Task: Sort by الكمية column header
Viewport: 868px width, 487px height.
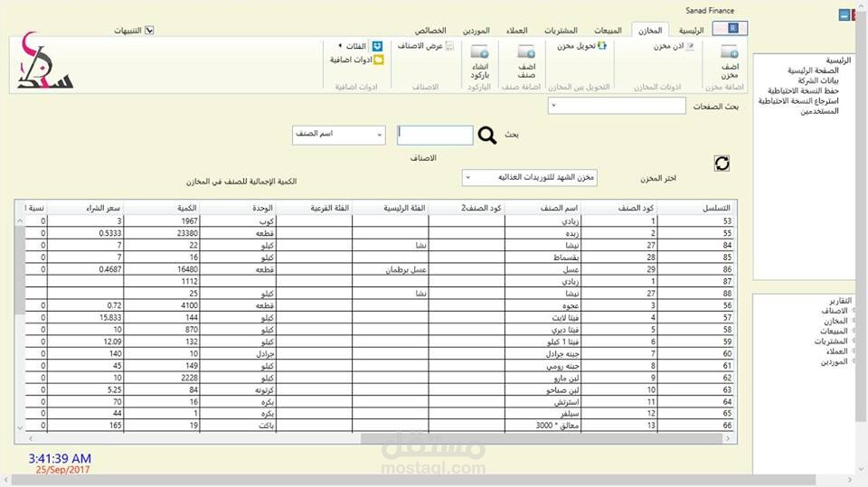Action: click(161, 208)
